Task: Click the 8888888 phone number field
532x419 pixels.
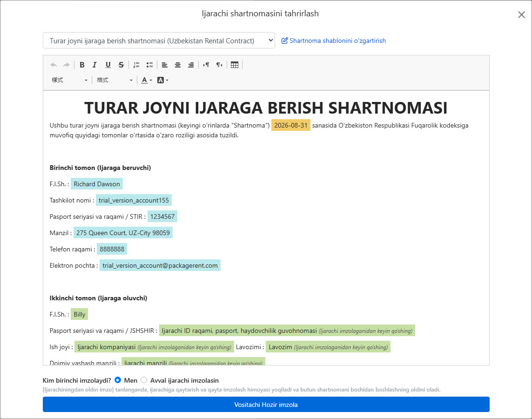Action: coord(112,249)
